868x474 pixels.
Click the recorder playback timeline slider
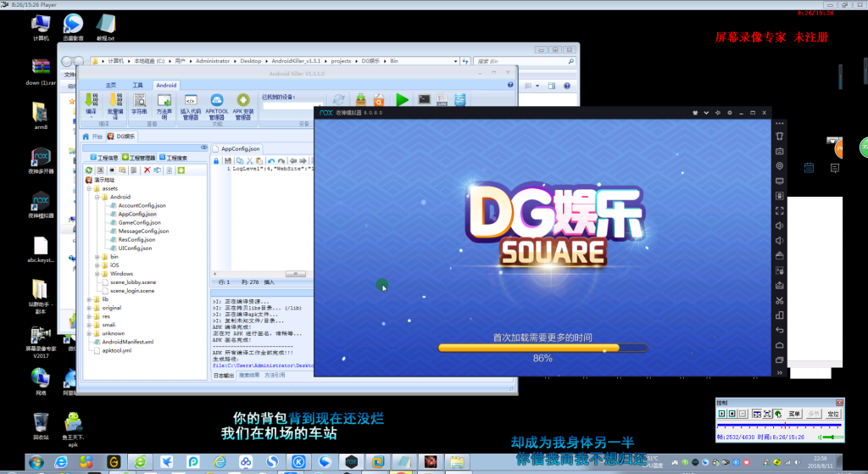[x=780, y=426]
